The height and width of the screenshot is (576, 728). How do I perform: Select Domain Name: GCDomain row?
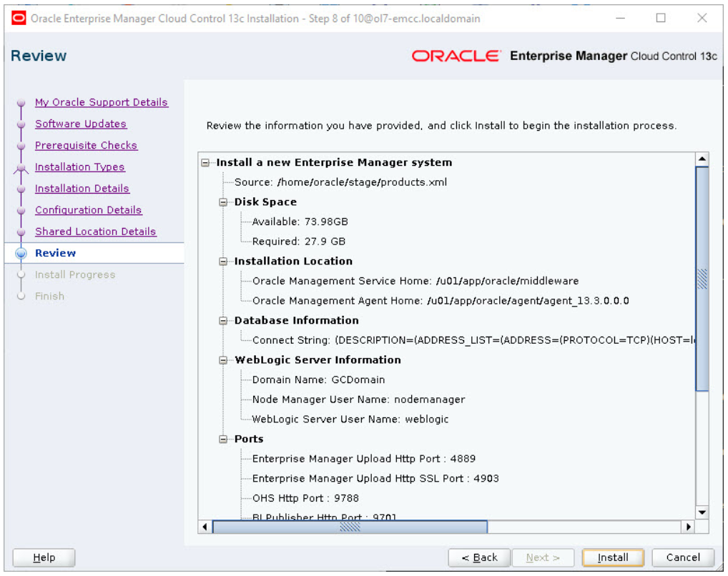point(318,379)
